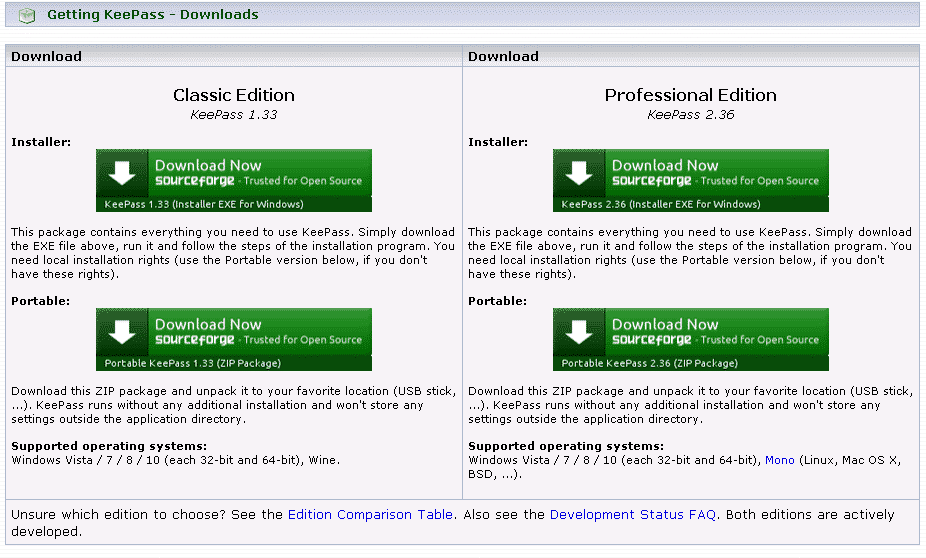Open the Development Status FAQ link
Screen dimensions: 926x558
[632, 514]
